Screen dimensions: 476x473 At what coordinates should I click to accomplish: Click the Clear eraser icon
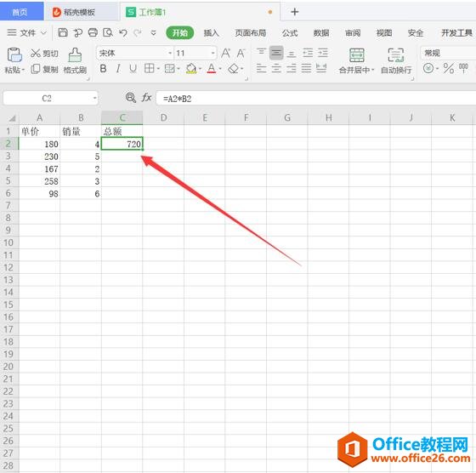233,69
